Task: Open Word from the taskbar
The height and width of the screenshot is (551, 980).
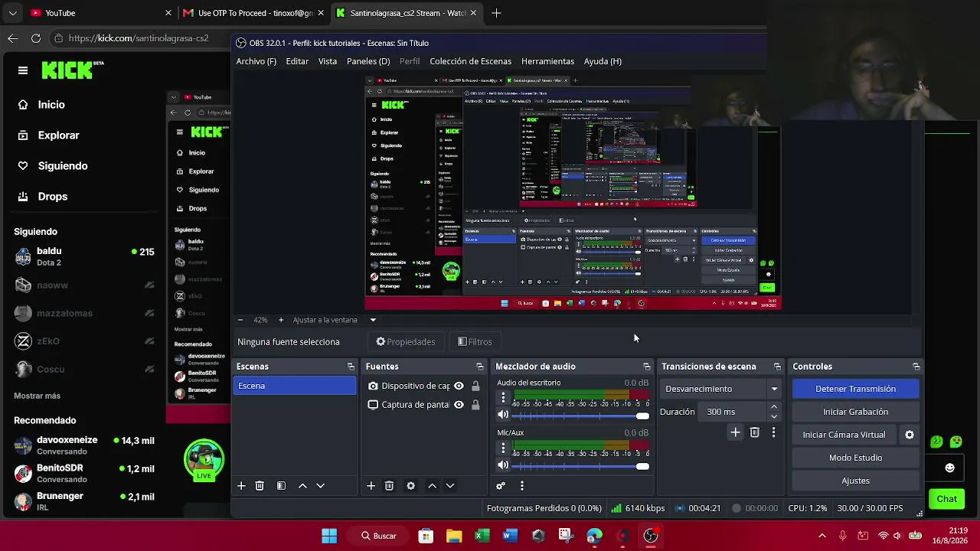Action: click(510, 536)
